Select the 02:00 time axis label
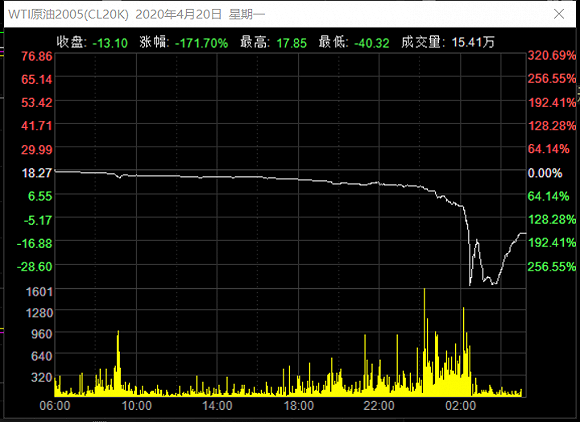Screen dimensions: 580x422 tap(461, 406)
